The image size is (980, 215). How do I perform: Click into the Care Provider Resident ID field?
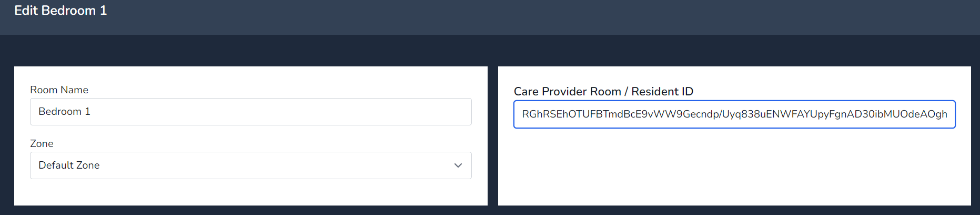click(x=734, y=114)
